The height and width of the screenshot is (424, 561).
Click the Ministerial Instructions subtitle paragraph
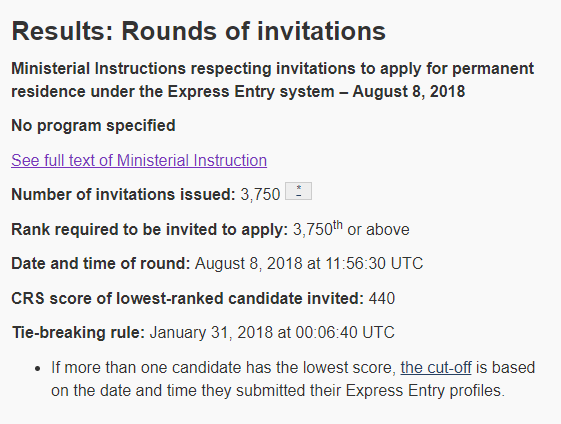273,80
